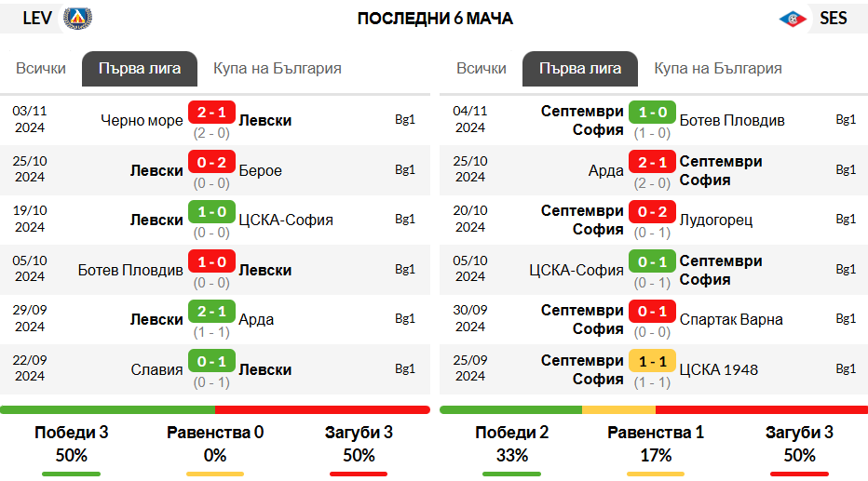Click the red 0-2 score badge against Лудогорец
Viewport: 868px width, 481px height.
click(652, 212)
